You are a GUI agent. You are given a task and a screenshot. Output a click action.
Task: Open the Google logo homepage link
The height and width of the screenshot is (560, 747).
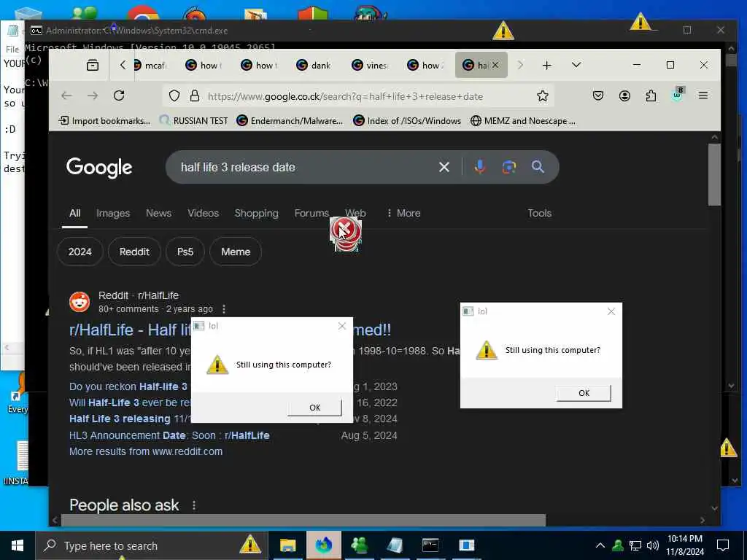pos(99,167)
